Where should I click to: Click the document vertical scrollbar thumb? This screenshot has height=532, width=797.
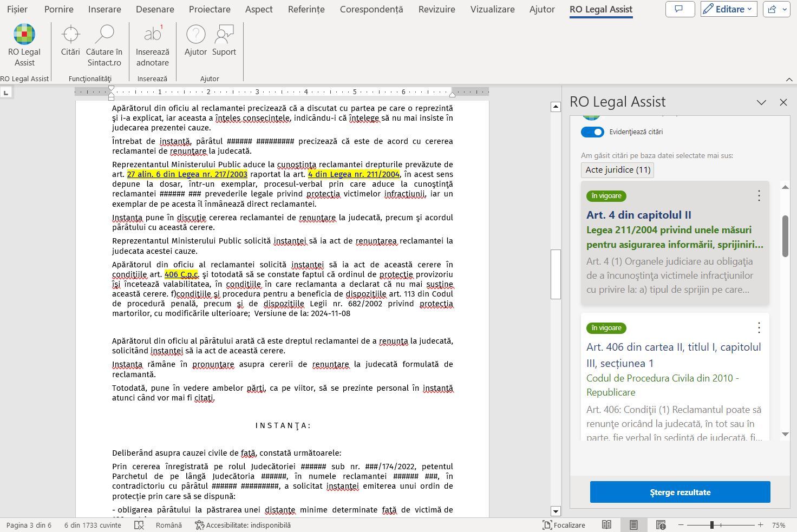pyautogui.click(x=556, y=274)
